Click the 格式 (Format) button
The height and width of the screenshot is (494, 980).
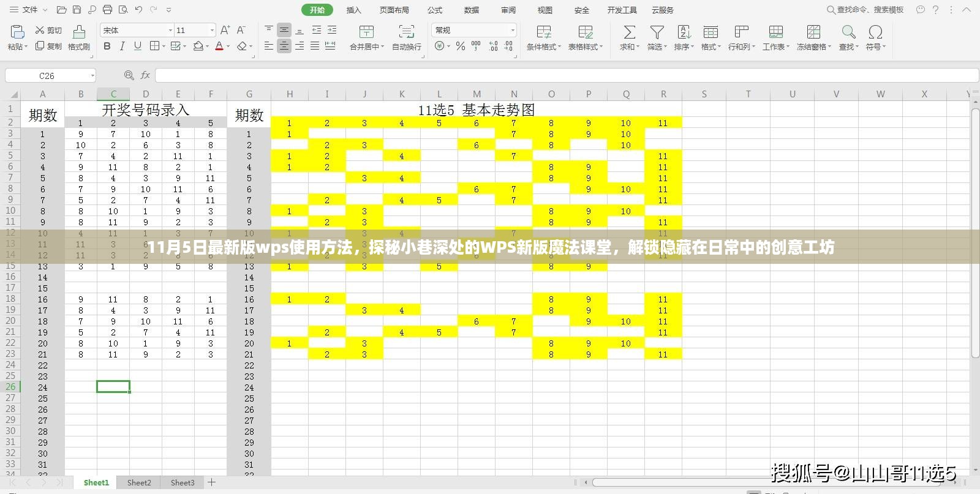point(710,38)
